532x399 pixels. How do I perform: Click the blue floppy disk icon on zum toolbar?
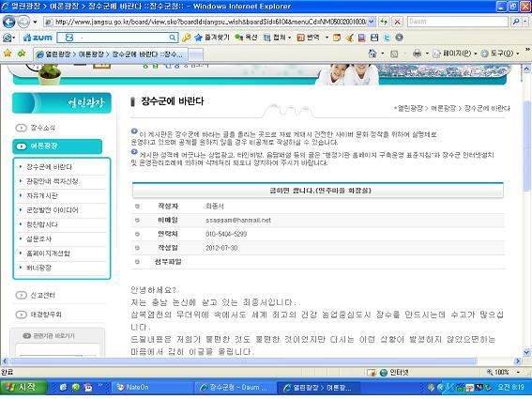[374, 38]
